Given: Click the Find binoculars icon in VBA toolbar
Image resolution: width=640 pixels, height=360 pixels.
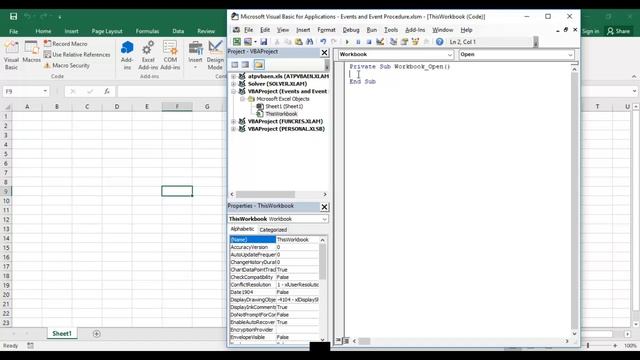Looking at the screenshot, I should (x=309, y=42).
